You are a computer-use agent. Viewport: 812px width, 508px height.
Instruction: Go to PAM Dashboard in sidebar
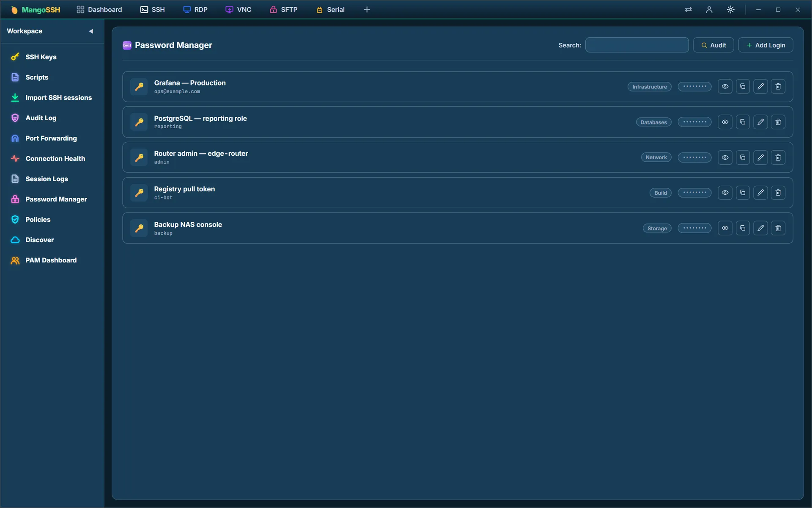[52, 260]
